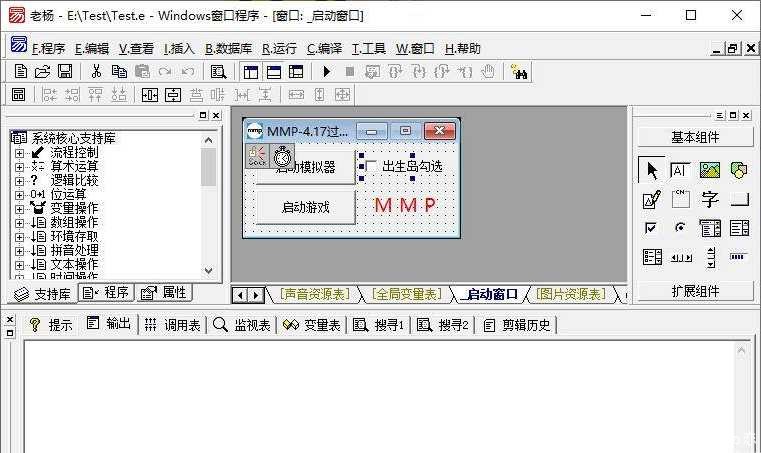Select the shape component icon
The width and height of the screenshot is (761, 453).
click(739, 170)
